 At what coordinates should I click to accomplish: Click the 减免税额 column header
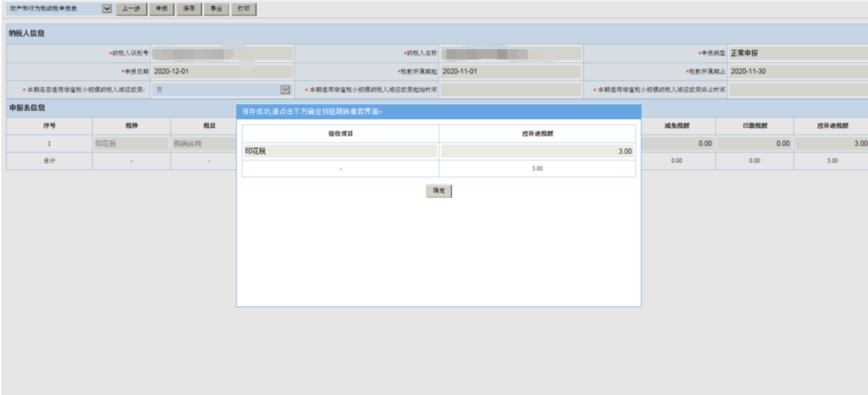(677, 125)
